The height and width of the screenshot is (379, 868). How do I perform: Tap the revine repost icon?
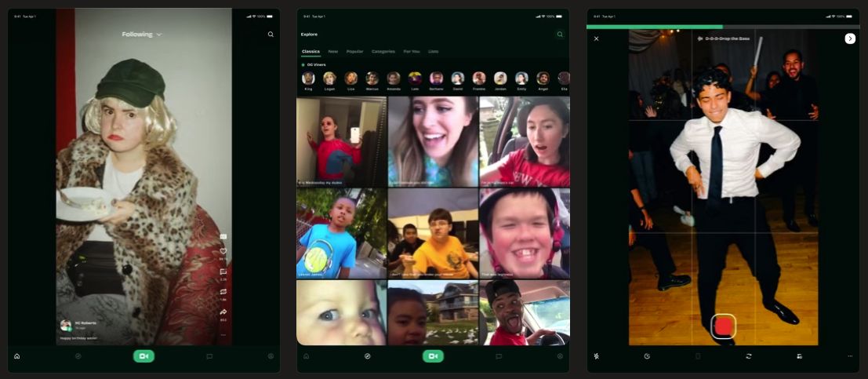pos(223,292)
